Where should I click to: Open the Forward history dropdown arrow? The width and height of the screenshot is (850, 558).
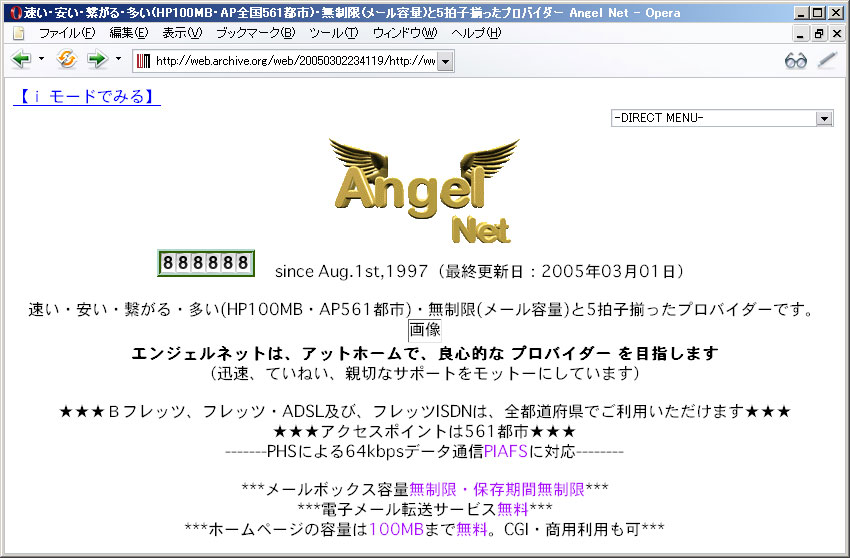117,60
